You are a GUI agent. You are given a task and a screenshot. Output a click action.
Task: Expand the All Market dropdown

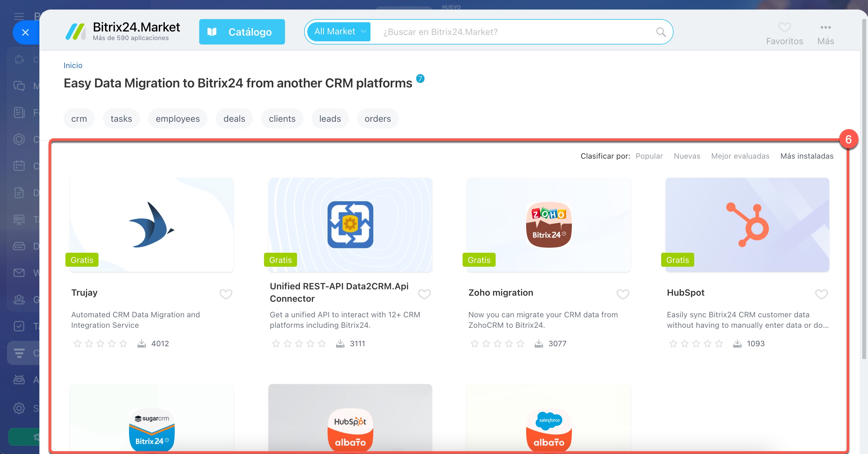pyautogui.click(x=339, y=32)
